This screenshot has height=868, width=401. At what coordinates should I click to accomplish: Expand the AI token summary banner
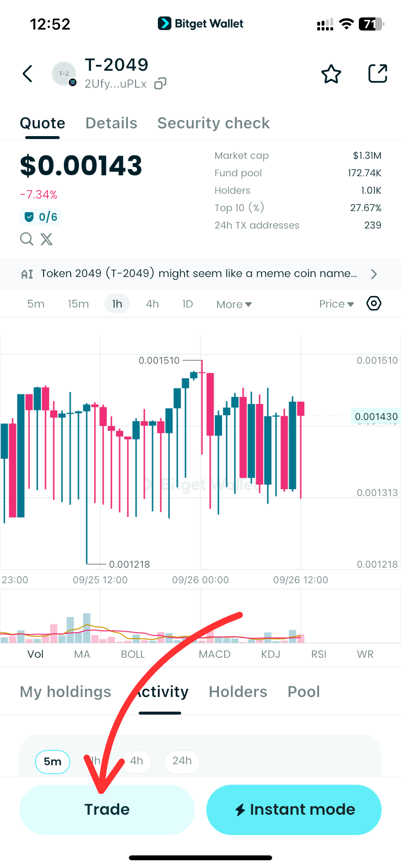coord(200,274)
